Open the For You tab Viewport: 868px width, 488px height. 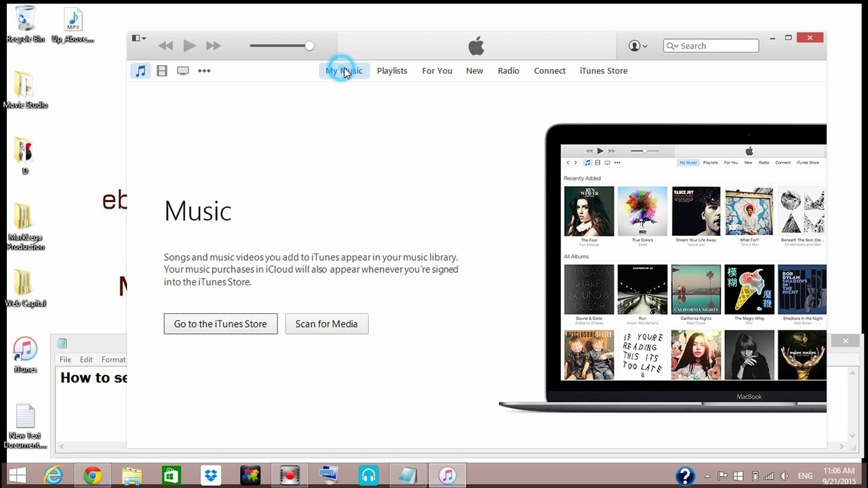(x=437, y=70)
